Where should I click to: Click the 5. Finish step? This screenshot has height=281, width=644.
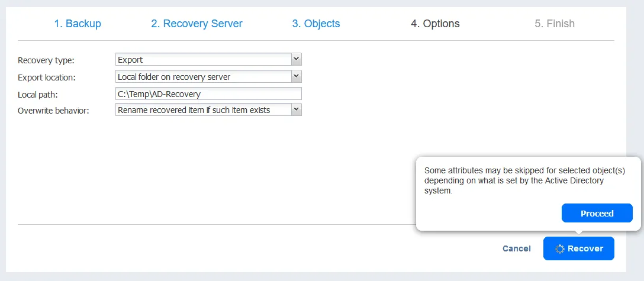[555, 24]
